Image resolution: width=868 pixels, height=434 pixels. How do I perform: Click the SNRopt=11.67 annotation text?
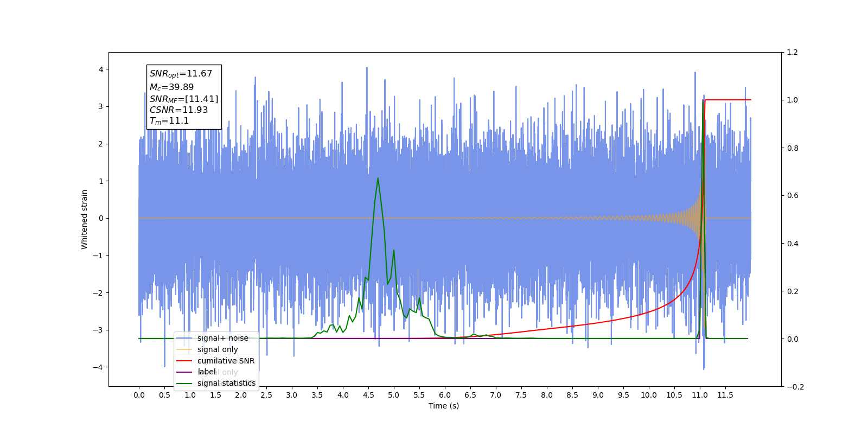(x=181, y=74)
